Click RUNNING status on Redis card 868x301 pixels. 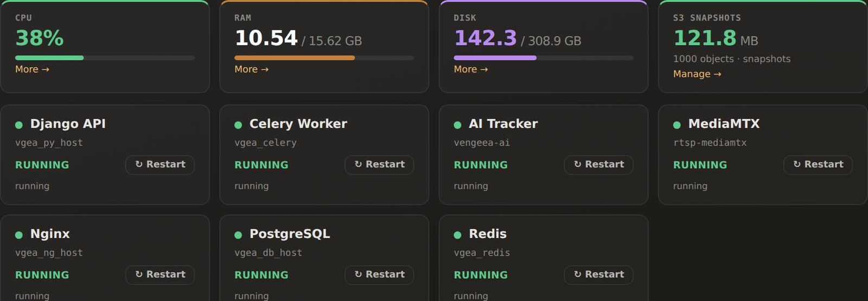[481, 275]
